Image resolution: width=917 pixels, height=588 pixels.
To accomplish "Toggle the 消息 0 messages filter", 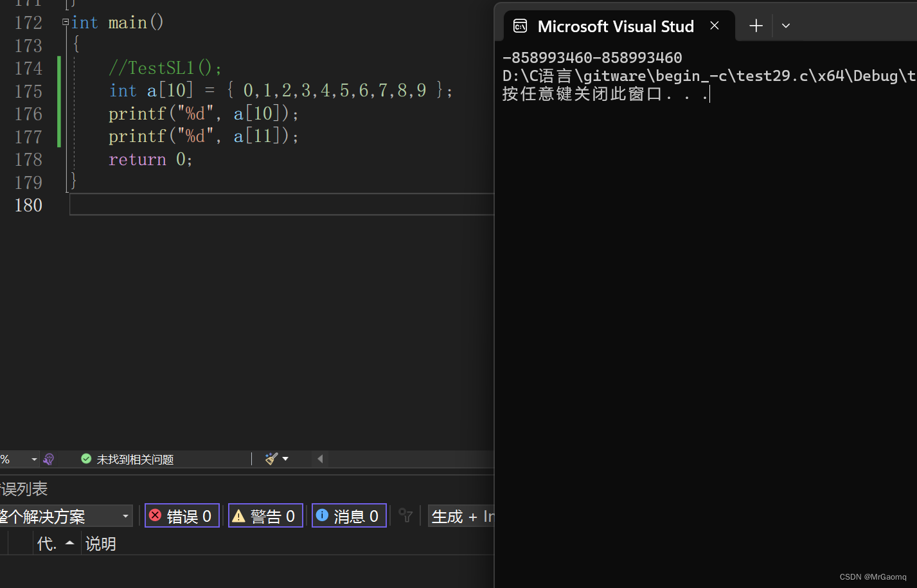I will pyautogui.click(x=349, y=515).
